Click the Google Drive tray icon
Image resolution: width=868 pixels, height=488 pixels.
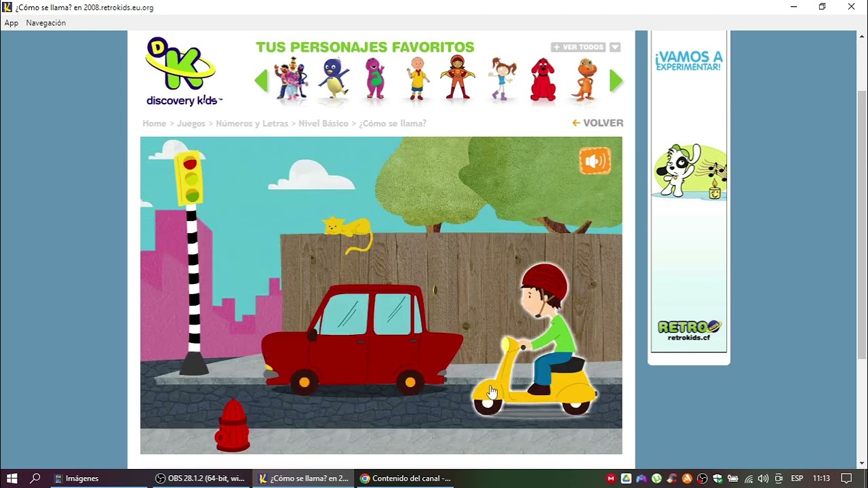[x=626, y=479]
